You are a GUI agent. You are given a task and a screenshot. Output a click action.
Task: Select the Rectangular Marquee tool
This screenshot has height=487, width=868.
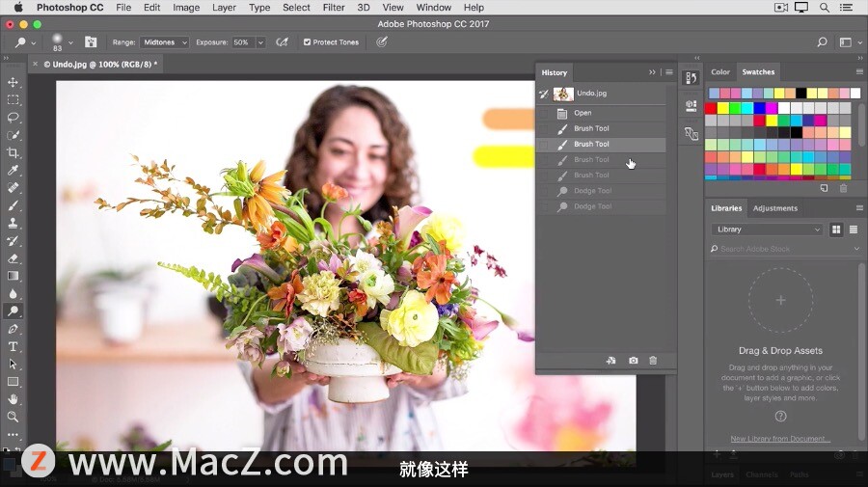click(13, 99)
